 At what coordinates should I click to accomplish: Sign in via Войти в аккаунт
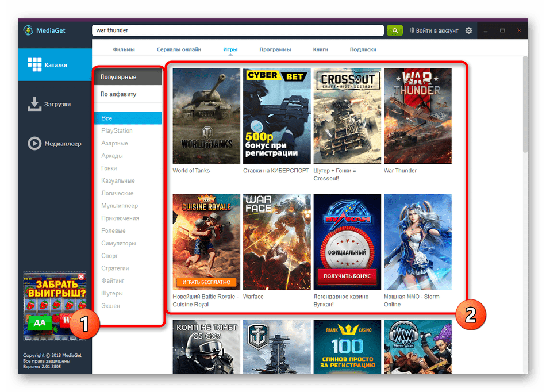pos(435,30)
